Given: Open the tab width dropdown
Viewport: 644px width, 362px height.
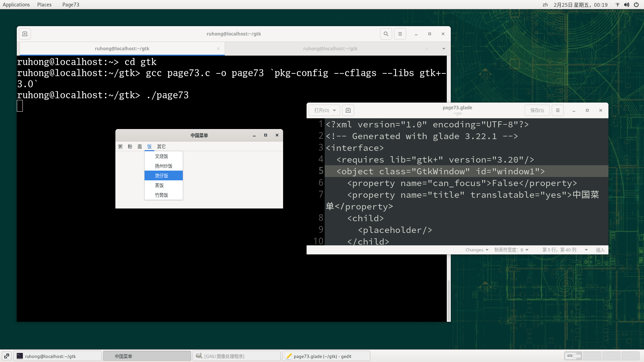Looking at the screenshot, I should [x=511, y=250].
